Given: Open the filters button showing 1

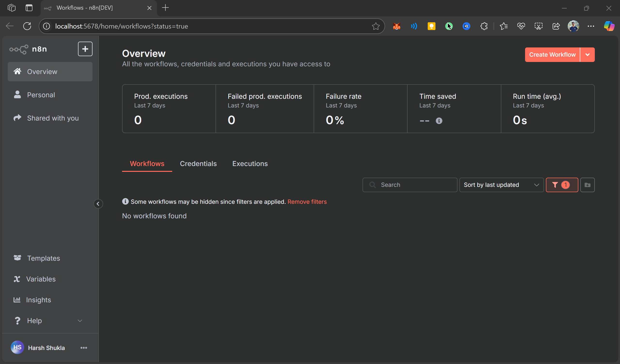Looking at the screenshot, I should [x=562, y=185].
